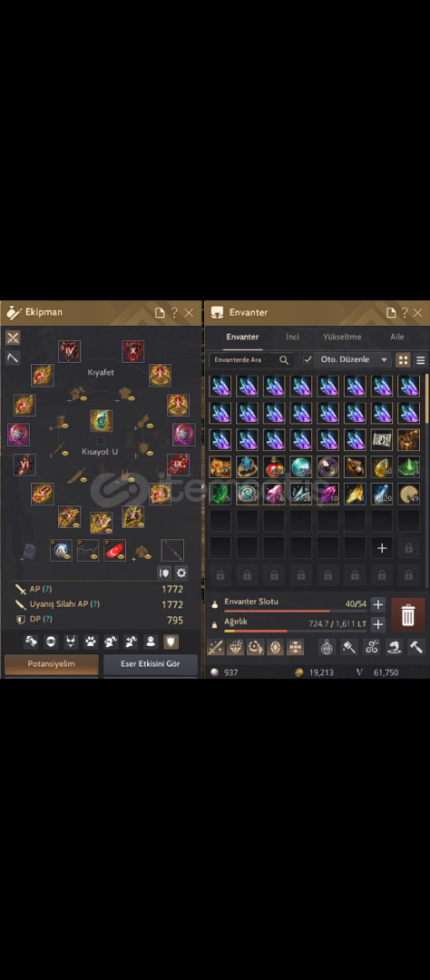
Task: Switch inventory to grid view
Action: (x=403, y=360)
